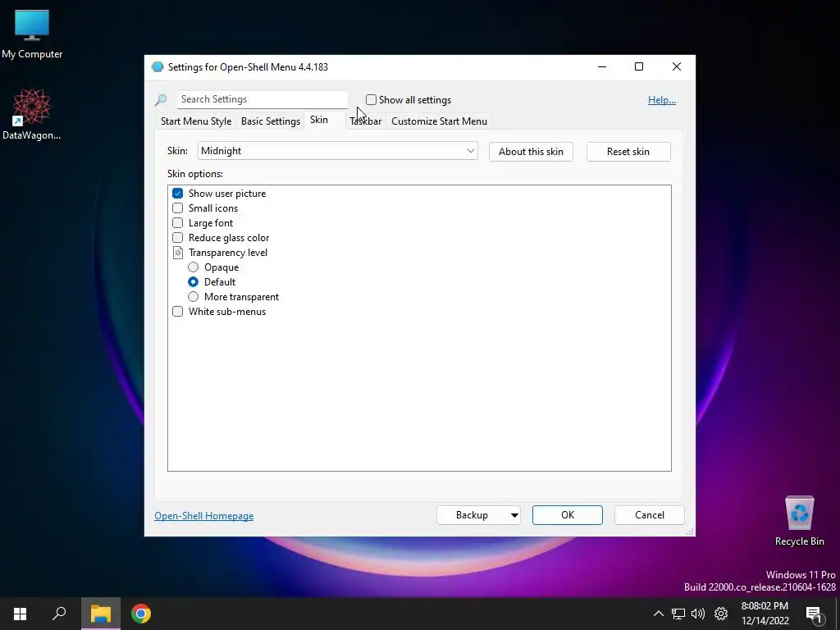Select the DataWagon desktop shortcut icon
The image size is (840, 630).
click(x=32, y=114)
